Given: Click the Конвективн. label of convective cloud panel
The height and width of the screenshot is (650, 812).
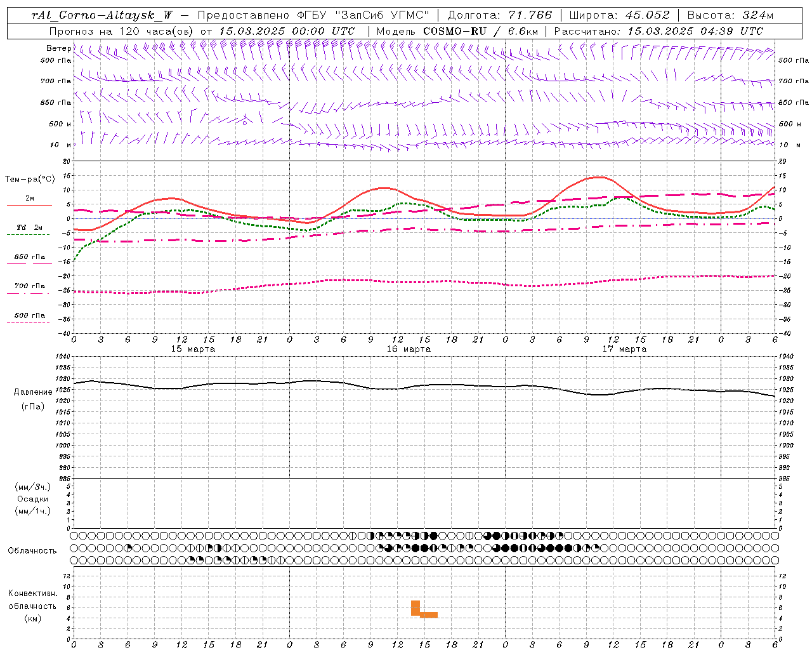Looking at the screenshot, I should click(33, 594).
